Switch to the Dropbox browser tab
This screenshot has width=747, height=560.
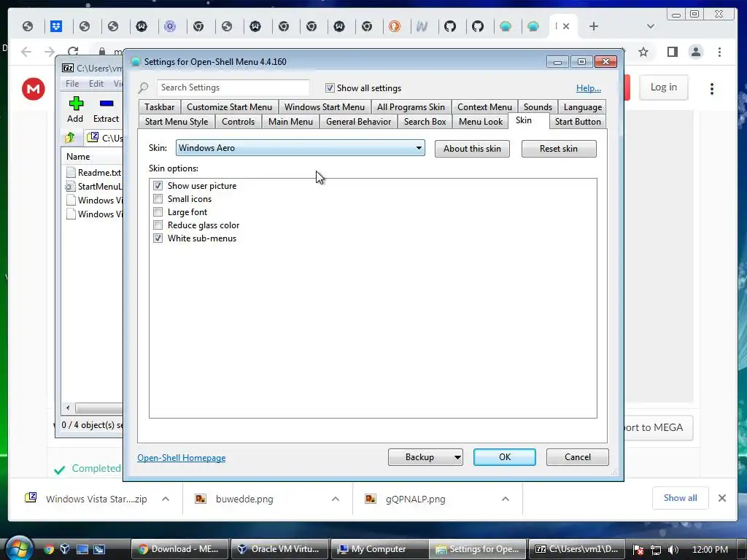tap(56, 26)
